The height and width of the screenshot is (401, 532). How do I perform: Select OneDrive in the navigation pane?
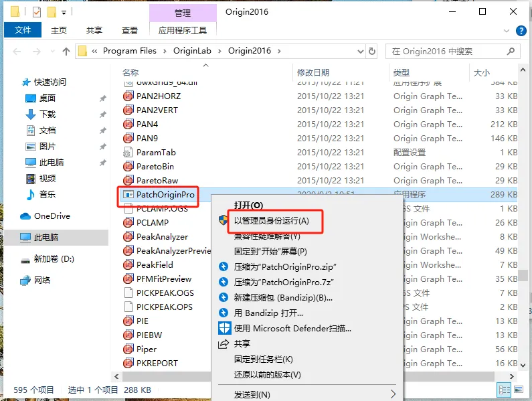[52, 216]
